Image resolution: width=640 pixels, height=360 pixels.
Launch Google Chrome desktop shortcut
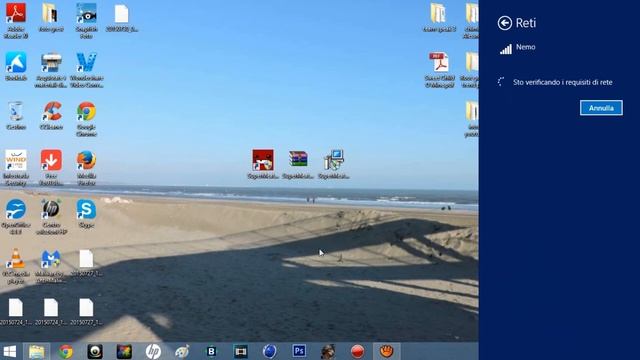86,119
